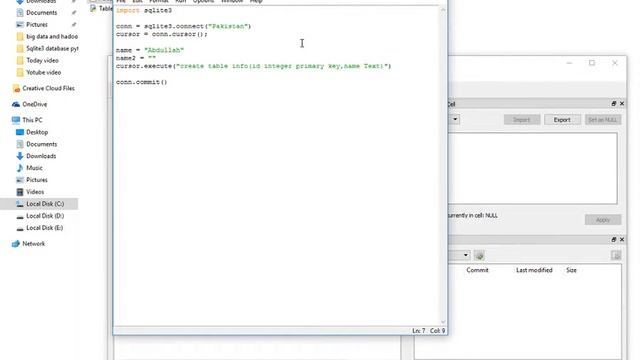Open the cell mode dropdown next to Import
640x360 pixels.
pos(454,120)
